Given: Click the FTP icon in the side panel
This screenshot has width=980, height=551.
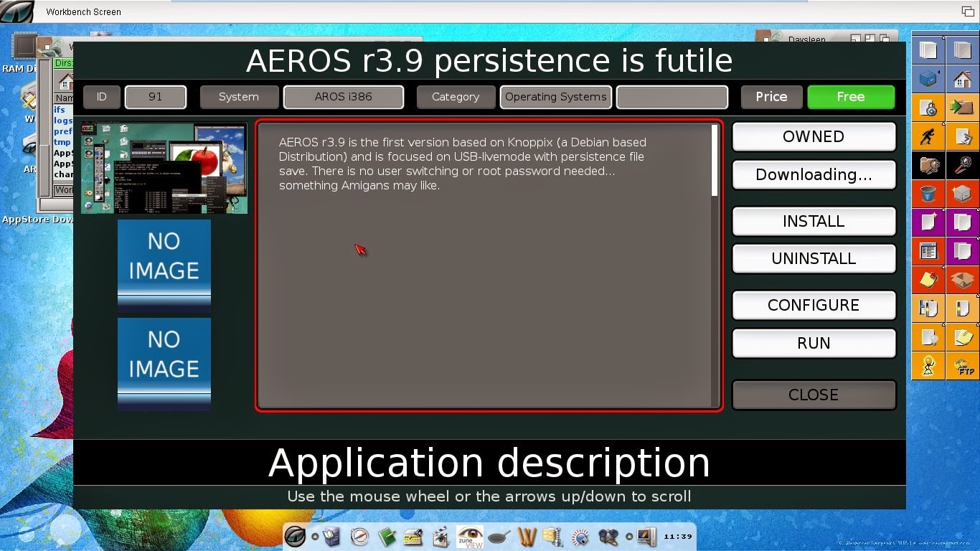Looking at the screenshot, I should coord(963,366).
